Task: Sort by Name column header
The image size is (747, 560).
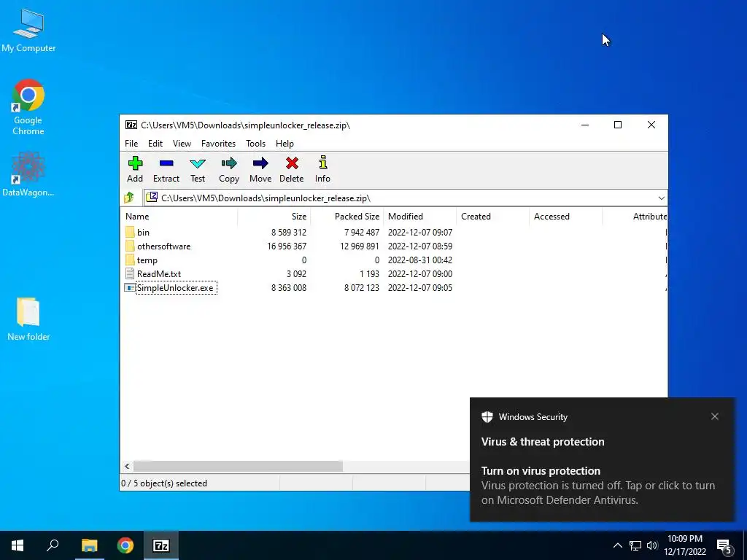Action: (179, 216)
